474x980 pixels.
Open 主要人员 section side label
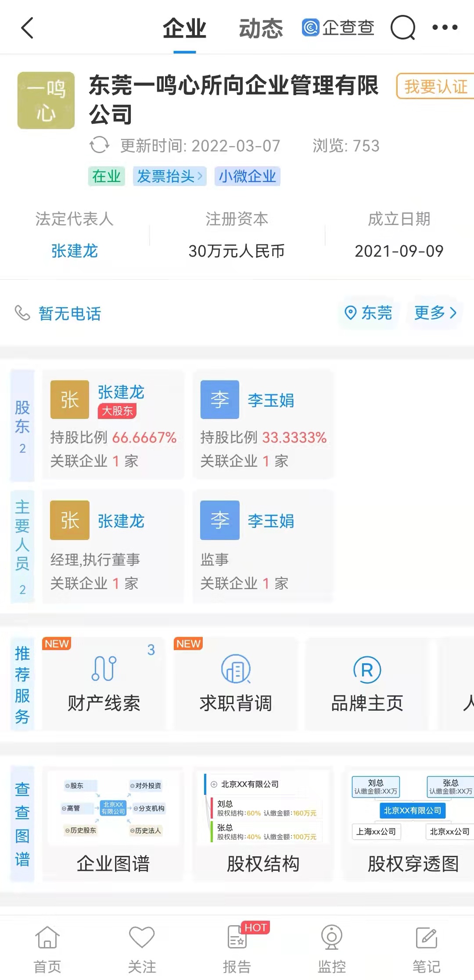pyautogui.click(x=22, y=547)
